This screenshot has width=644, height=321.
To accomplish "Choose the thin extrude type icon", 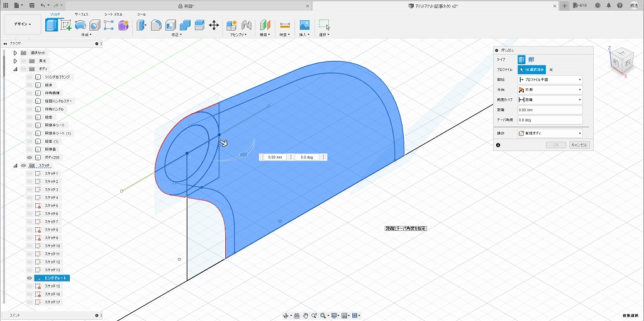I will (531, 59).
